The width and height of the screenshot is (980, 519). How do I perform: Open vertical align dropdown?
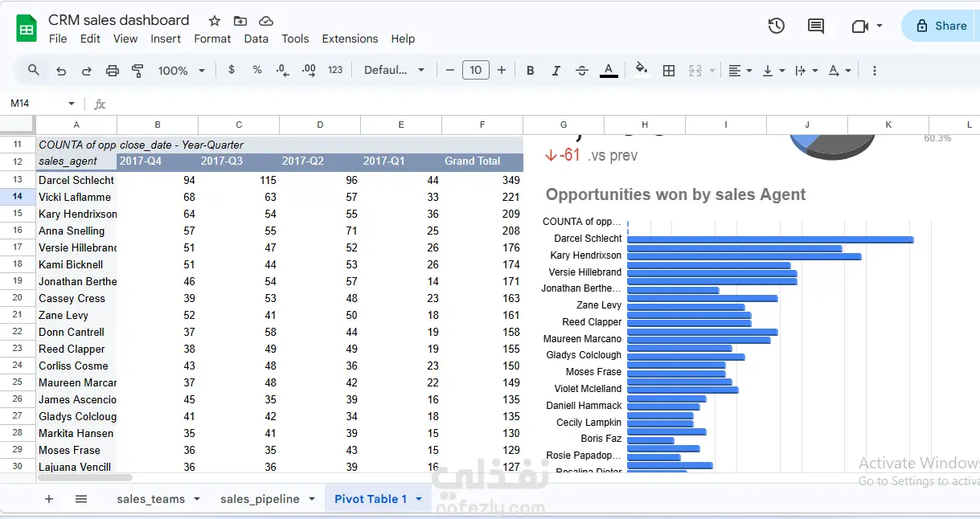click(773, 71)
